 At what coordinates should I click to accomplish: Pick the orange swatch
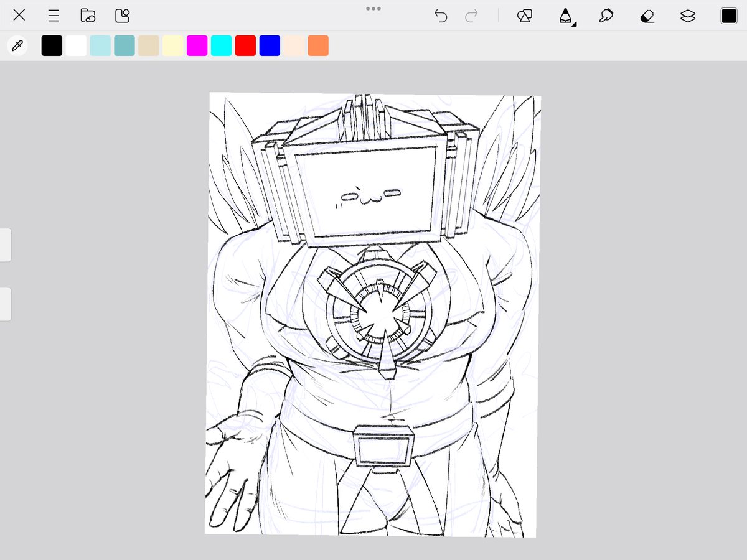point(318,45)
